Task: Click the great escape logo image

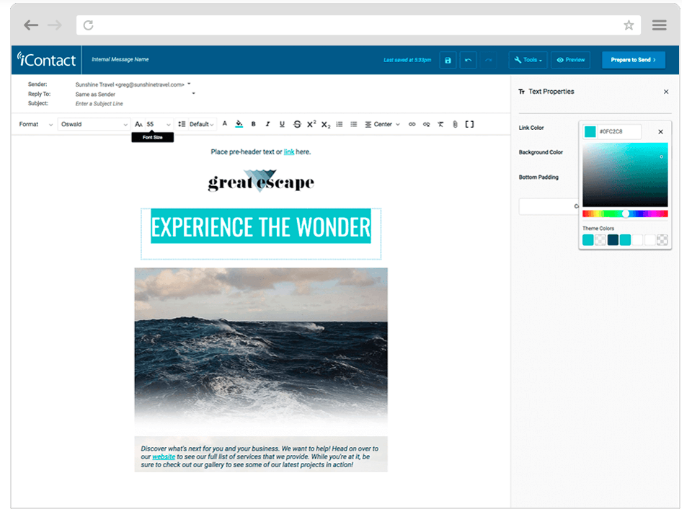Action: tap(261, 181)
